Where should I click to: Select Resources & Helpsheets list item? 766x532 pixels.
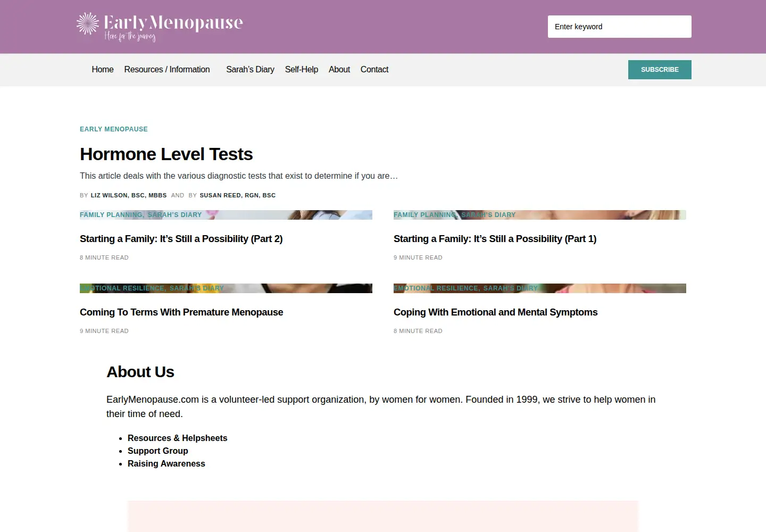tap(178, 438)
